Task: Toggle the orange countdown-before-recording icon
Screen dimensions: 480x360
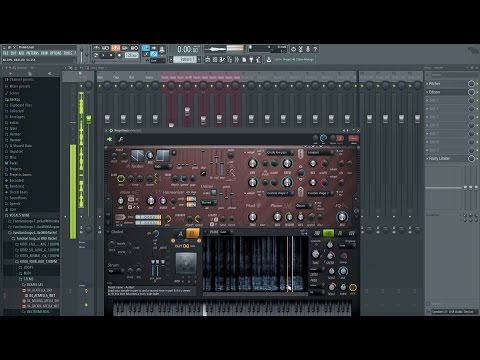Action: [x=116, y=48]
